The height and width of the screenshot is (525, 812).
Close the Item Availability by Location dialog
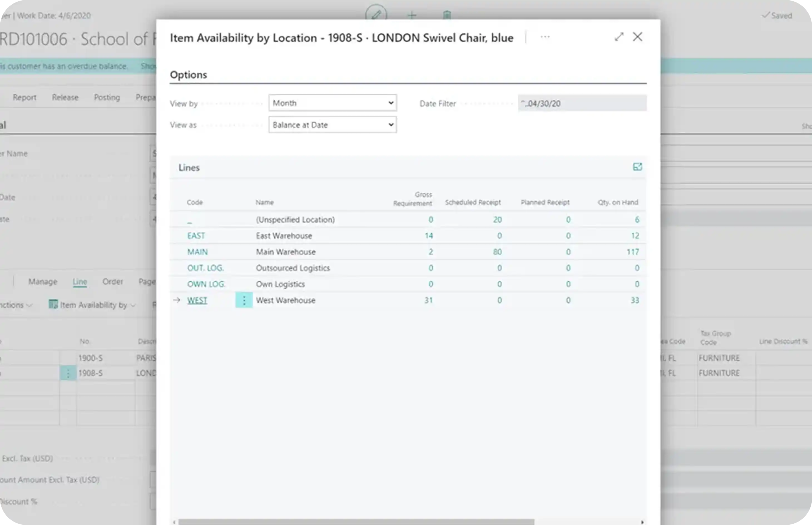tap(637, 37)
